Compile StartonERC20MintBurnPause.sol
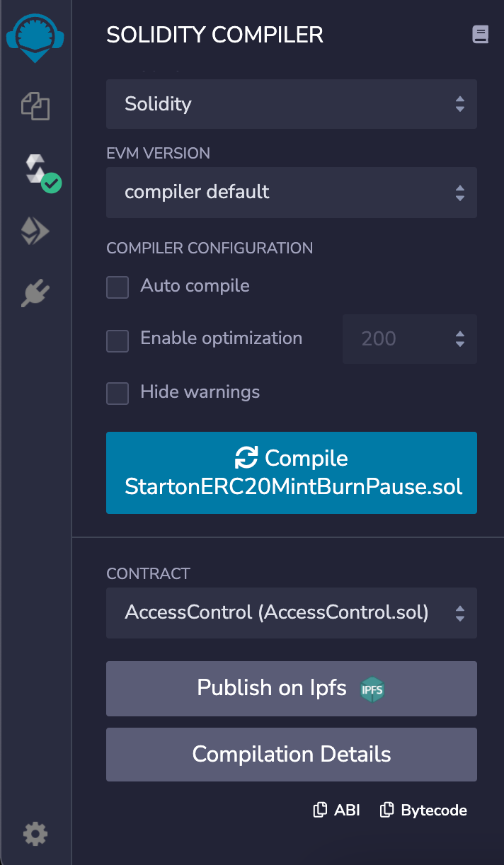This screenshot has width=504, height=865. (x=291, y=472)
